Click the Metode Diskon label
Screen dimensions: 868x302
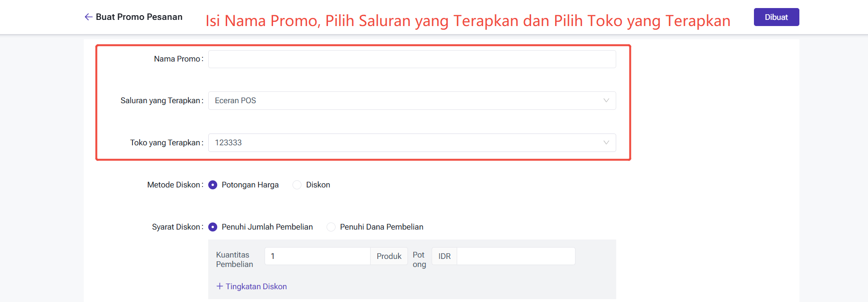174,185
